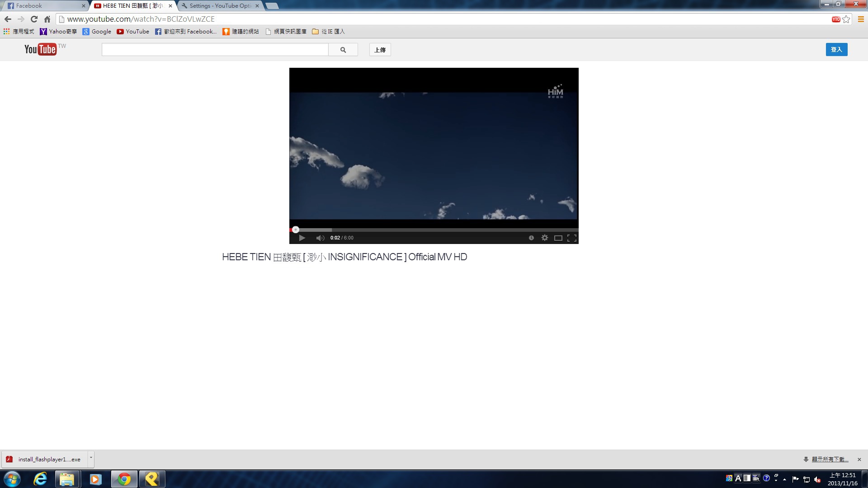The width and height of the screenshot is (868, 488).
Task: Go back to previous page
Action: [8, 19]
